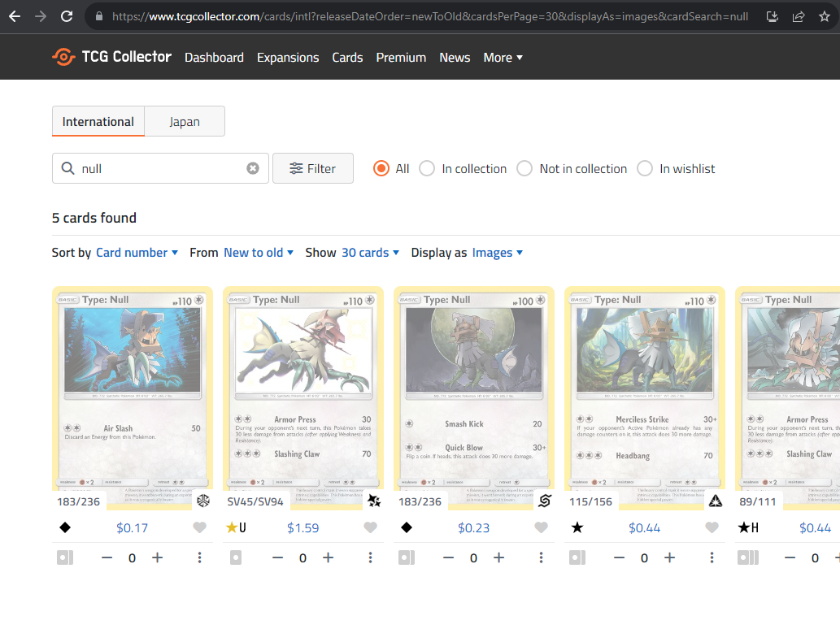Increase quantity of the 115/156 card
840x642 pixels.
[x=669, y=557]
